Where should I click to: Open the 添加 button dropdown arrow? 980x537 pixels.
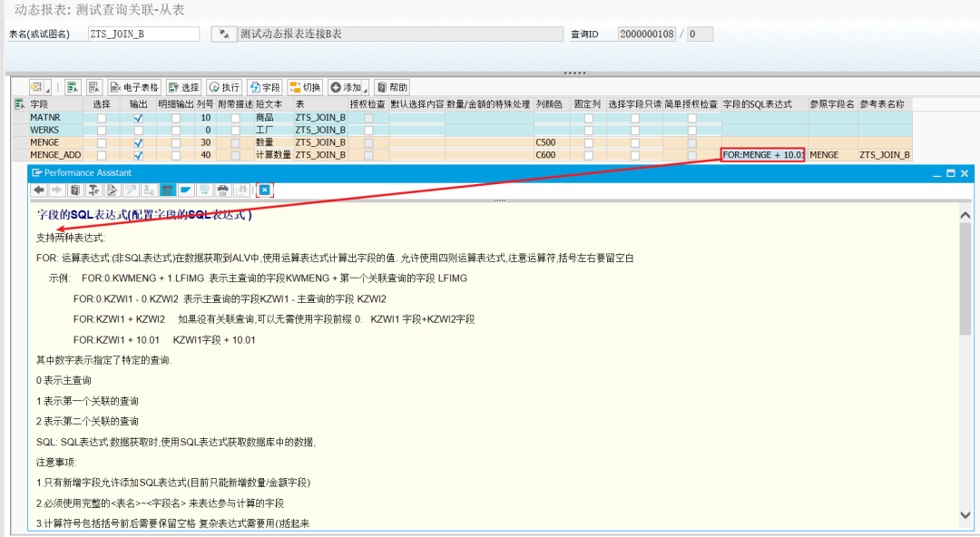366,91
